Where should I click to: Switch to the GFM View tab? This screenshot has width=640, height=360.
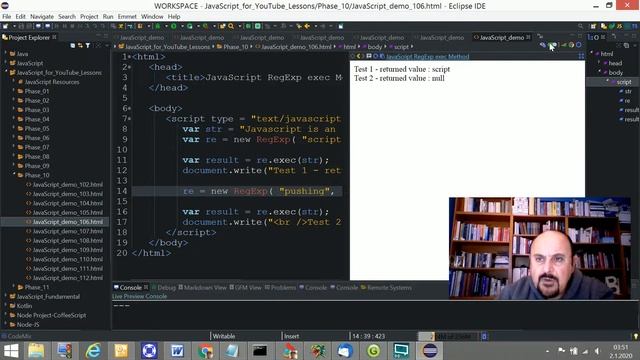click(245, 287)
